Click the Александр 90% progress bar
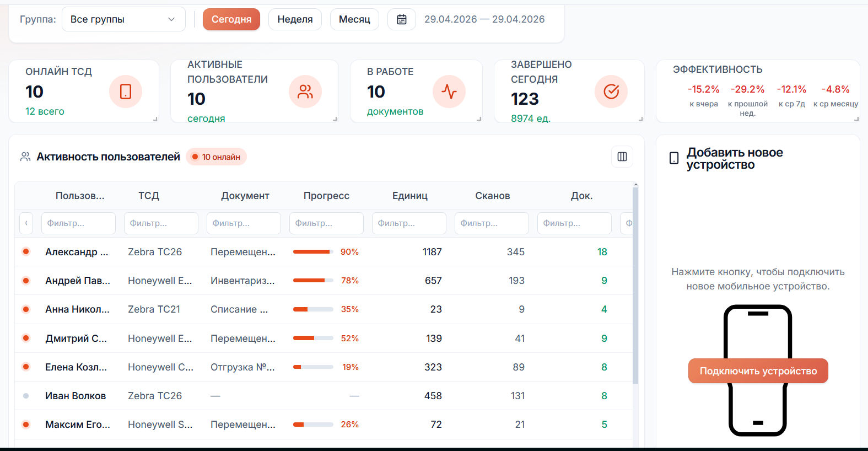The height and width of the screenshot is (451, 868). point(313,252)
